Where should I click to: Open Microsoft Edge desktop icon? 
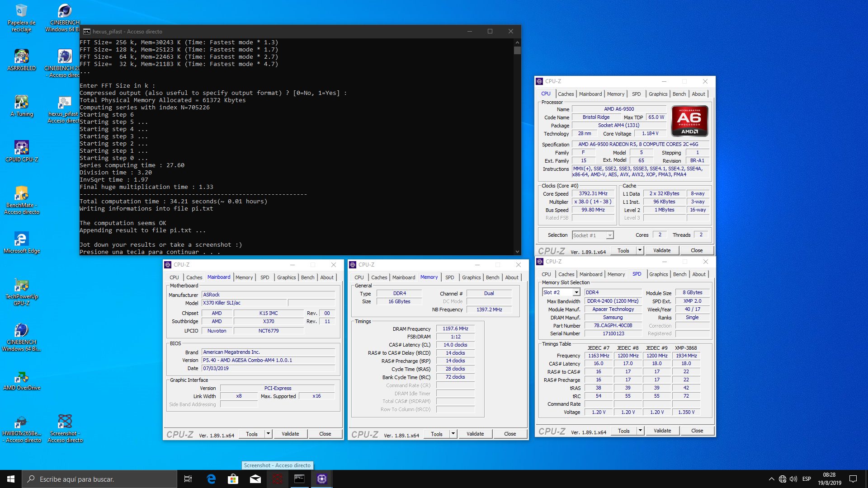click(21, 243)
